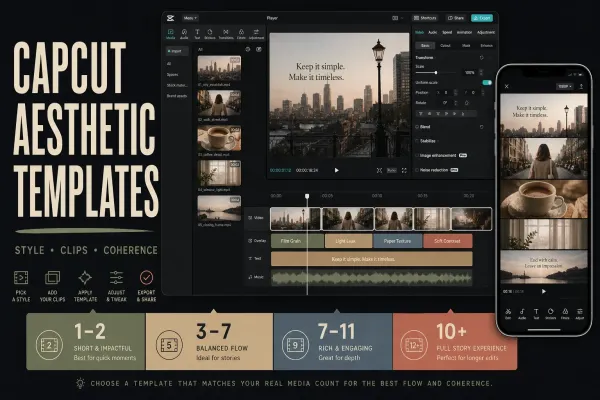
Task: Click the Ratio button in player
Action: pyautogui.click(x=391, y=170)
